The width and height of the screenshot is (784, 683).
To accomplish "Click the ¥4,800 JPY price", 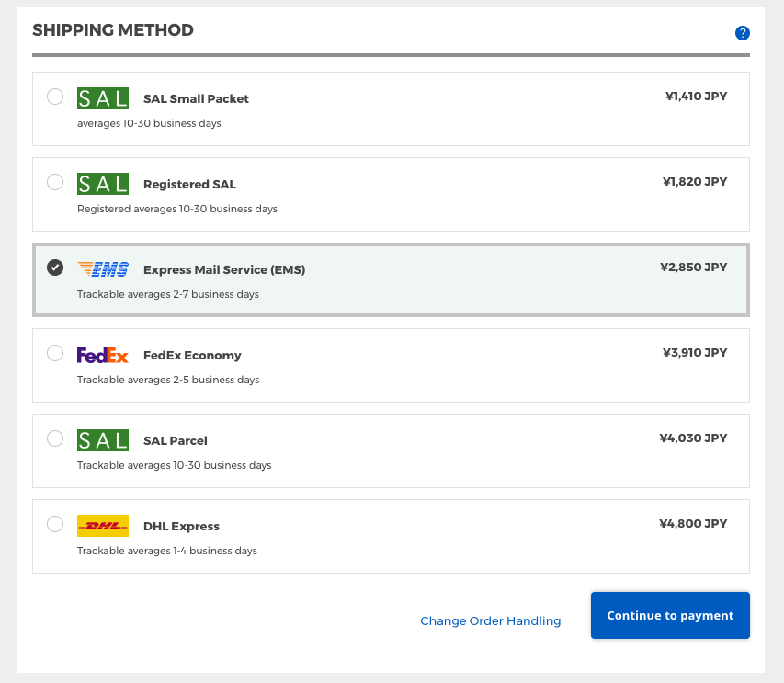I will coord(693,523).
